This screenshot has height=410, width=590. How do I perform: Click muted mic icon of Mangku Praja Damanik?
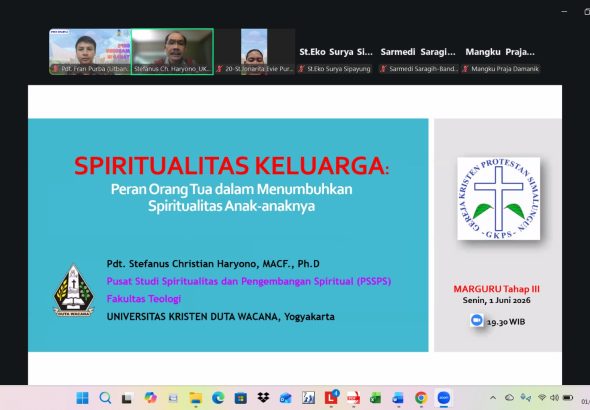[x=465, y=69]
